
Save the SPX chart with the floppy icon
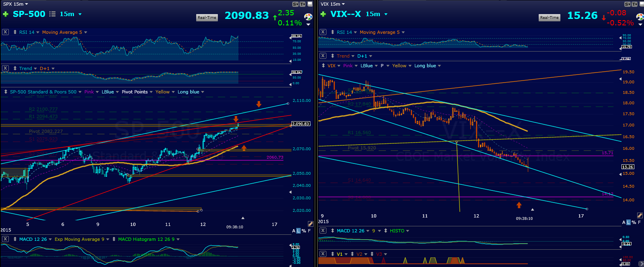pyautogui.click(x=310, y=4)
